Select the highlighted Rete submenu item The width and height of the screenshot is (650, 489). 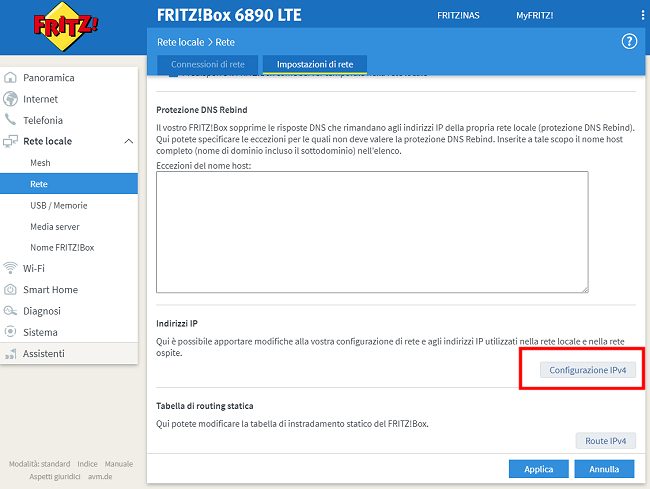click(x=69, y=184)
